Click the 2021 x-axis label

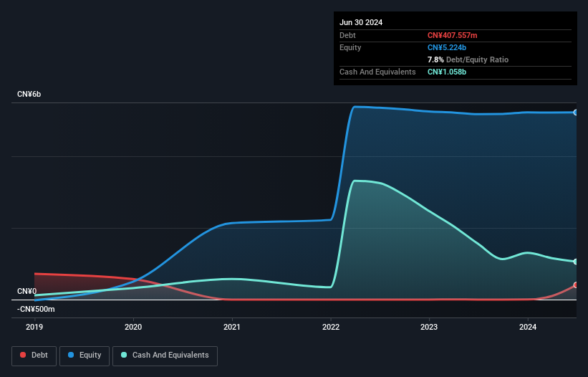(232, 327)
